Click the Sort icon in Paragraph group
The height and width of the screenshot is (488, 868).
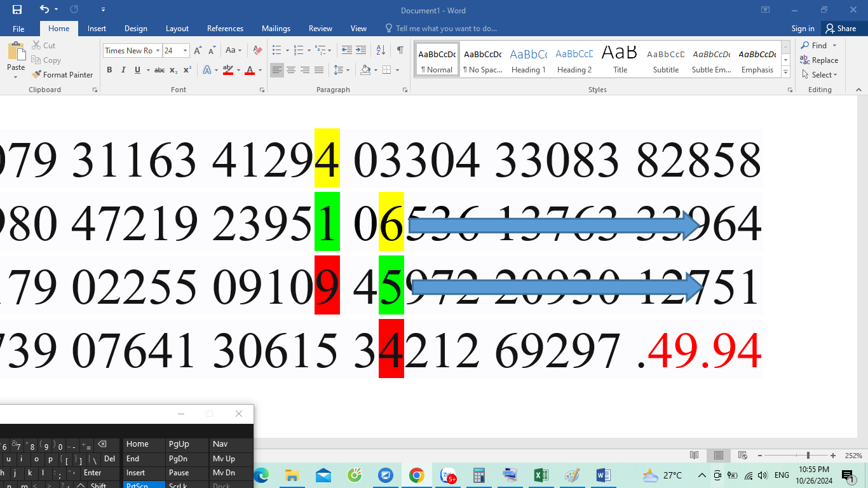pos(381,50)
